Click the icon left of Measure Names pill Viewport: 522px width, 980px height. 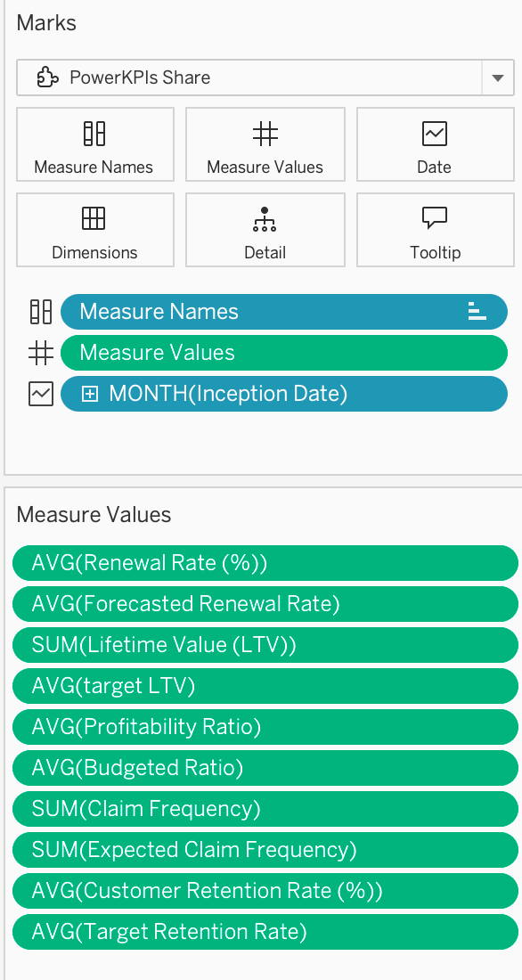(x=41, y=312)
